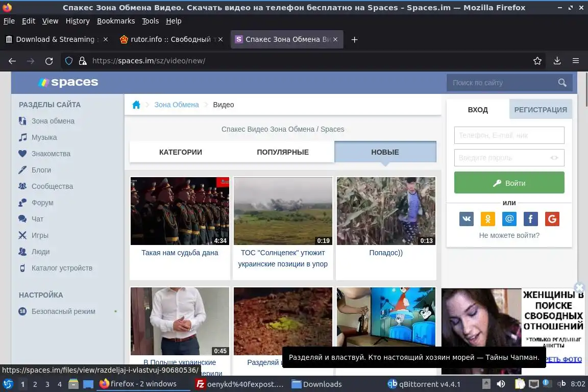Open the View menu
Image resolution: width=588 pixels, height=392 pixels.
point(50,21)
